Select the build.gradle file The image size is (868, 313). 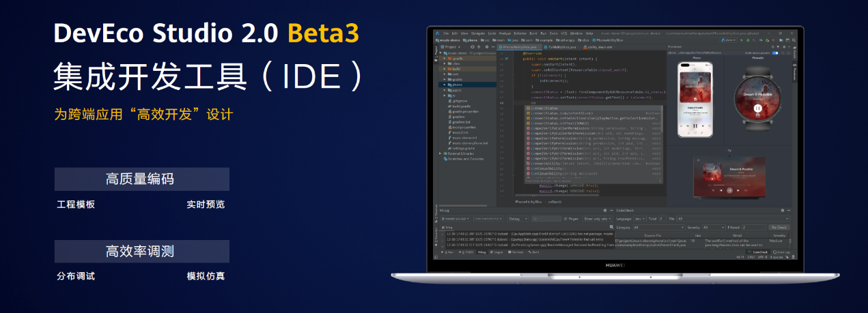[460, 106]
